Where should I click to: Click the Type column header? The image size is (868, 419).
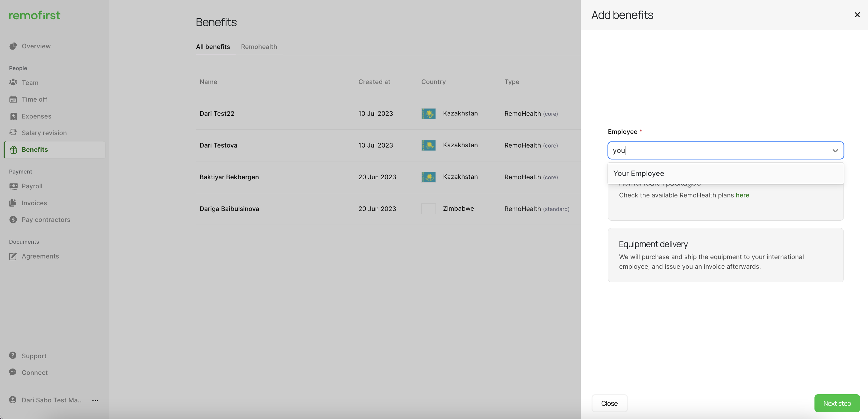pos(512,82)
